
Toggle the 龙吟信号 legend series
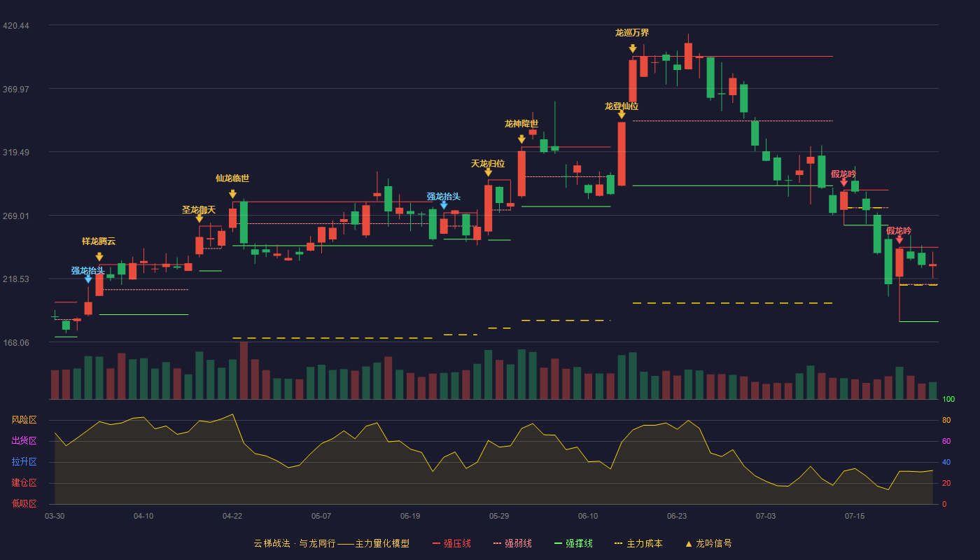point(708,543)
